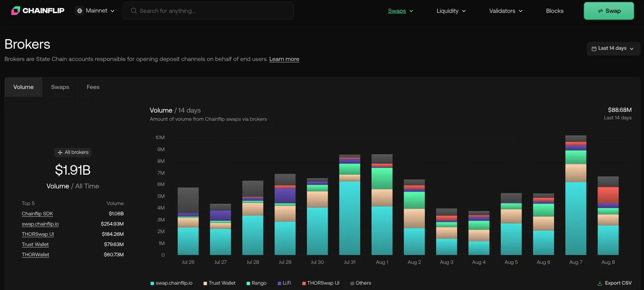The image size is (644, 290).
Task: Click the $60.73M volume value
Action: (113, 255)
